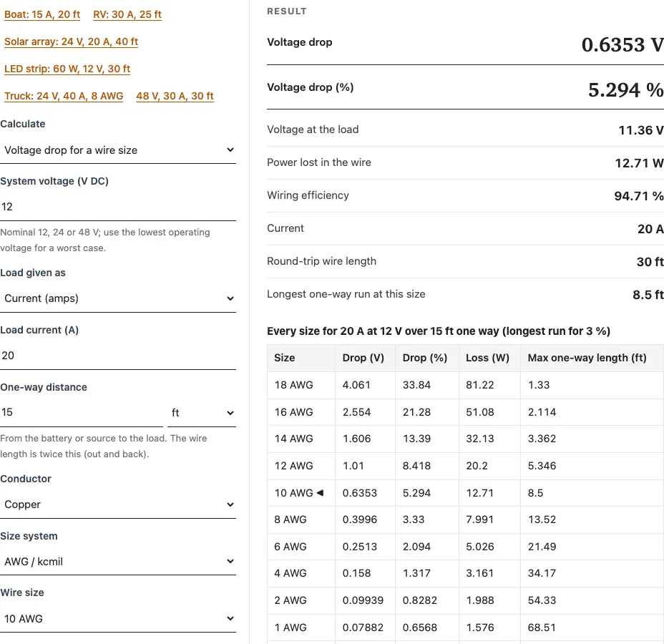Click the 14 AWG table row label
Image resolution: width=664 pixels, height=644 pixels.
click(293, 439)
